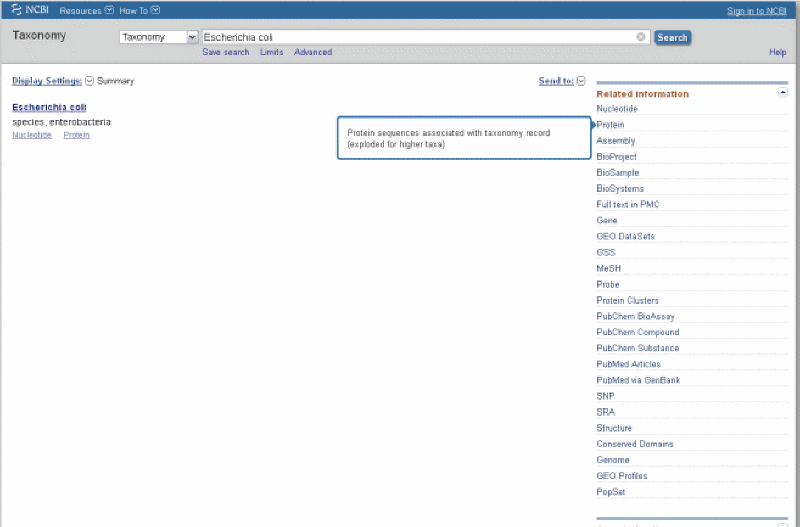This screenshot has height=527, width=800.
Task: Clear the search box with the X icon
Action: click(x=641, y=37)
